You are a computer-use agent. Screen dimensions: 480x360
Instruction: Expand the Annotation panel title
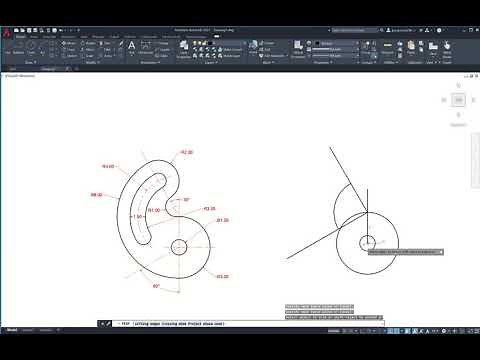[x=149, y=62]
